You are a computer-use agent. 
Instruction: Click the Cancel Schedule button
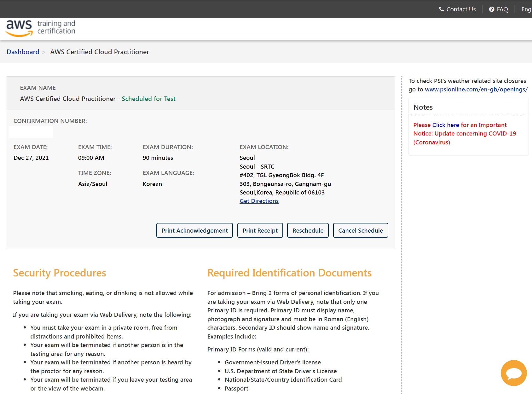[x=361, y=230]
